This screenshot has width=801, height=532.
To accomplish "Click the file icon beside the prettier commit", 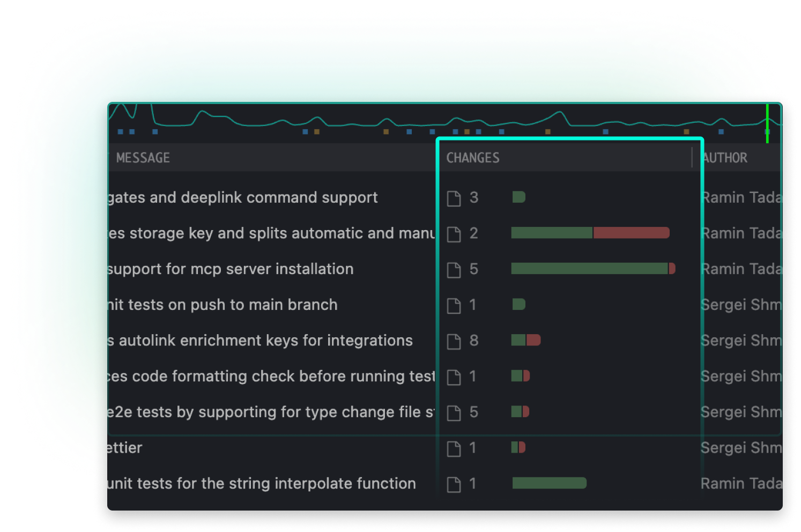I will tap(455, 448).
